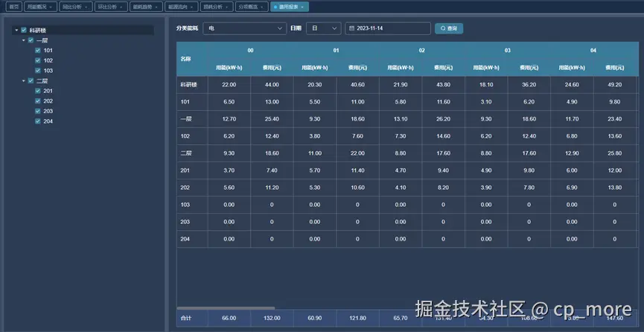Click the 查询 search button
The width and height of the screenshot is (644, 332).
449,28
